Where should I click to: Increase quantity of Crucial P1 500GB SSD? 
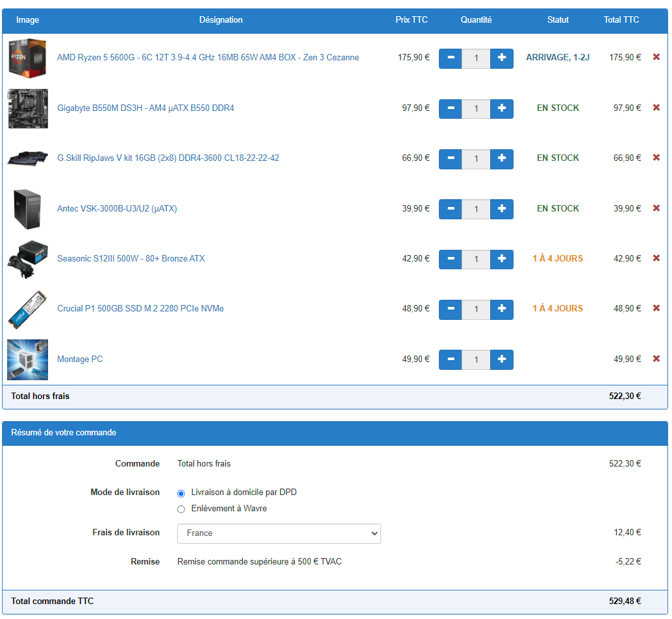(x=501, y=309)
